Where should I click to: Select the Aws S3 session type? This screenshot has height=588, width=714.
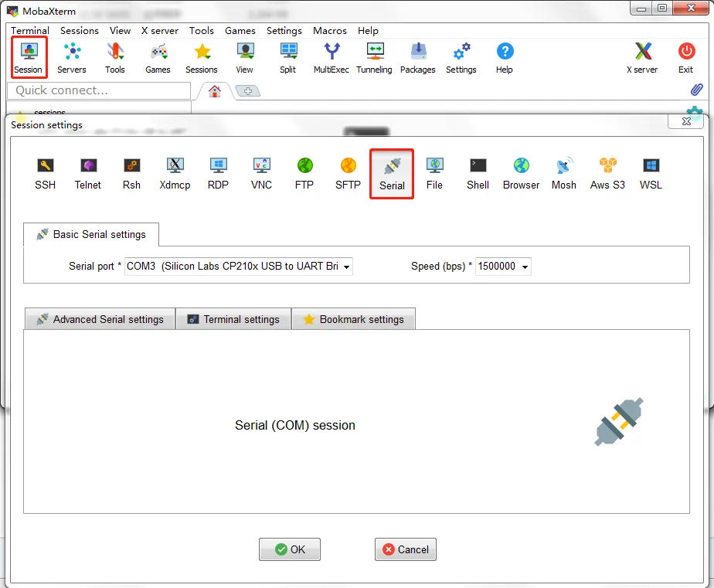click(607, 174)
